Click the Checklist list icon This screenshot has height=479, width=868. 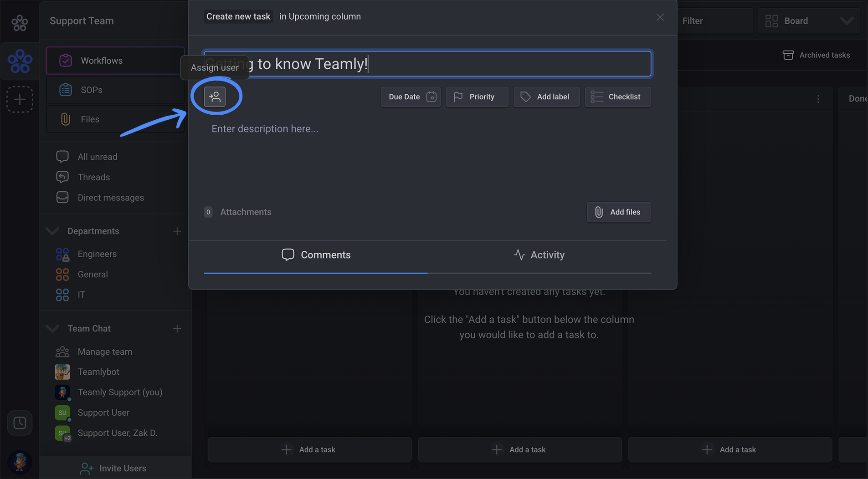(x=597, y=97)
